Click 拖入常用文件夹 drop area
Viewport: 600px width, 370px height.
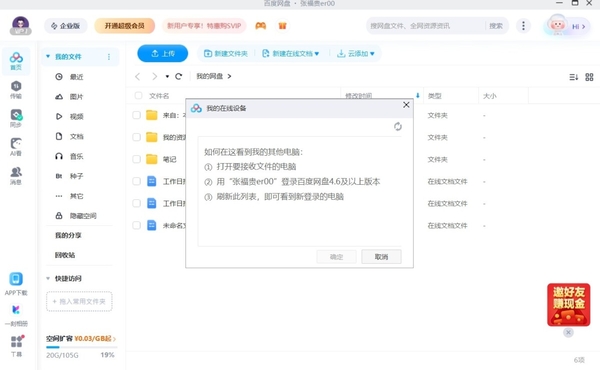coord(79,302)
